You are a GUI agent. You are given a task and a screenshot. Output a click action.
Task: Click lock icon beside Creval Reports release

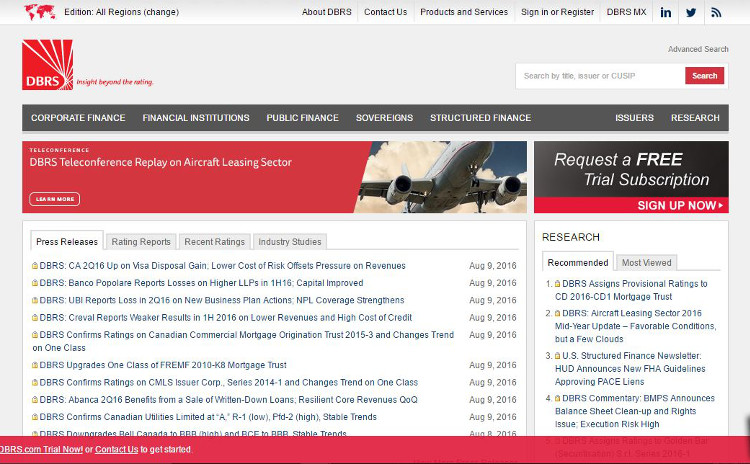click(x=35, y=317)
